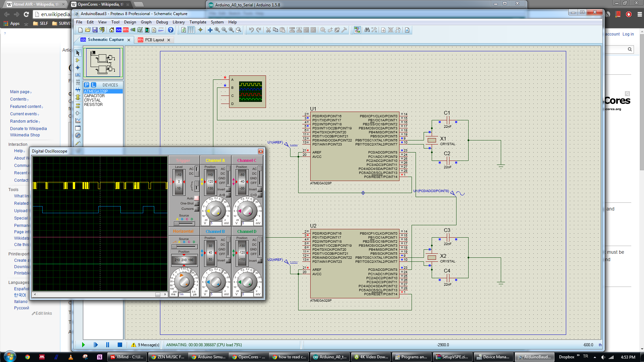Open Random article link in Wikipedia
644x362 pixels.
(x=24, y=121)
